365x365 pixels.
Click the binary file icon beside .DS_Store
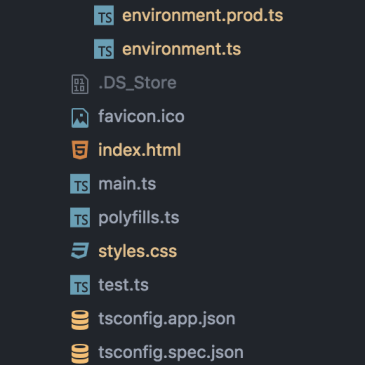click(80, 84)
